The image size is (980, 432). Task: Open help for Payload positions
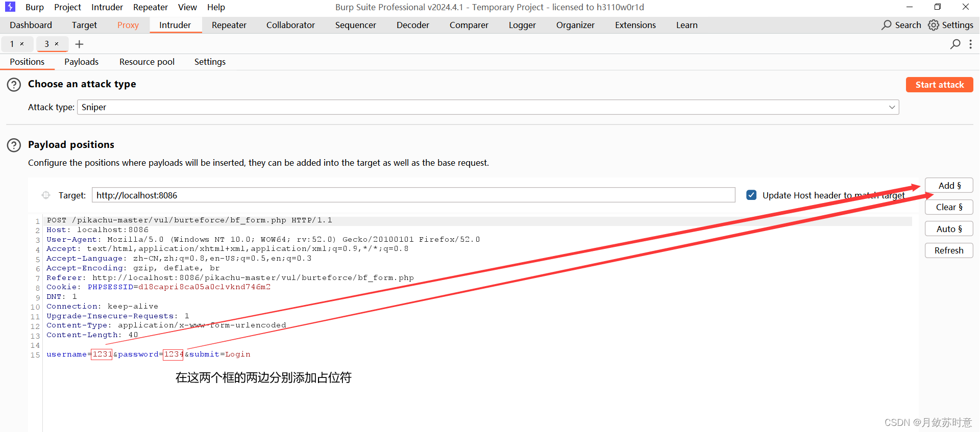14,145
